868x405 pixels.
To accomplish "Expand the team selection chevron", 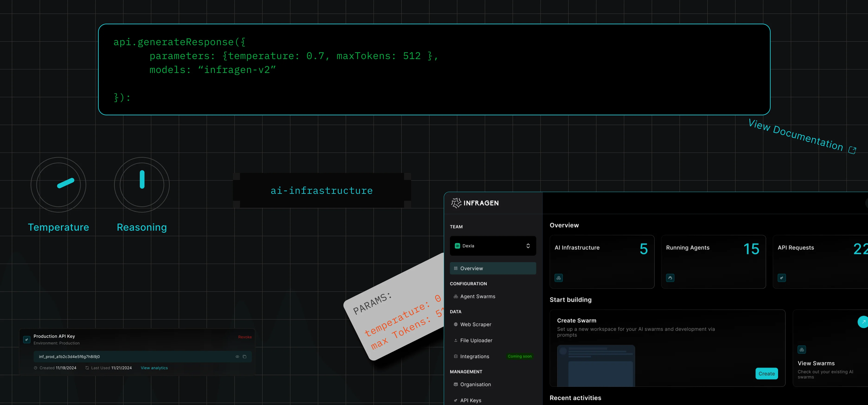I will pyautogui.click(x=528, y=246).
